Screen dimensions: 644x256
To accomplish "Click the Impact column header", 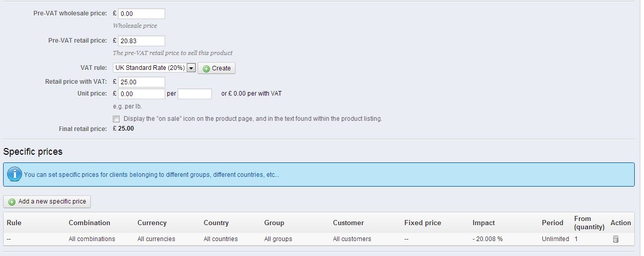I will point(483,223).
